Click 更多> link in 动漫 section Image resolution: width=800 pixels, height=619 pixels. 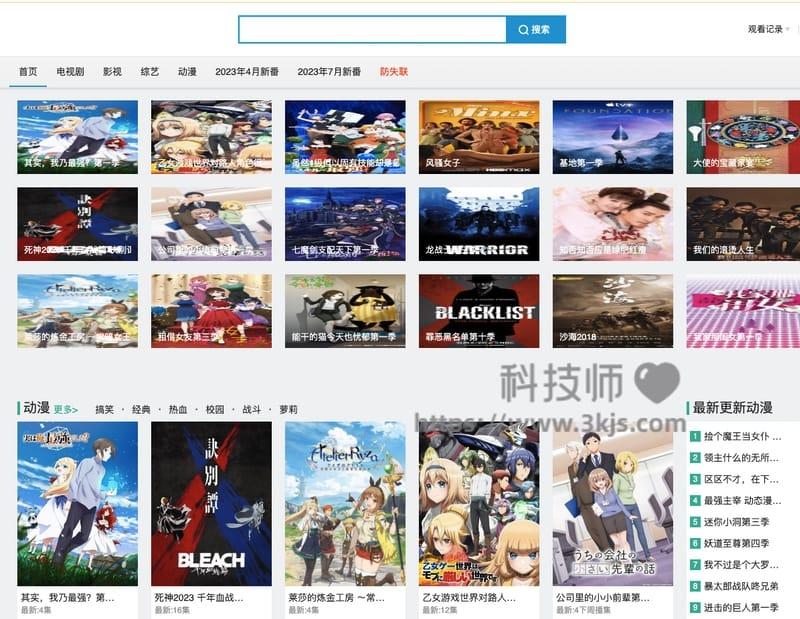[66, 409]
